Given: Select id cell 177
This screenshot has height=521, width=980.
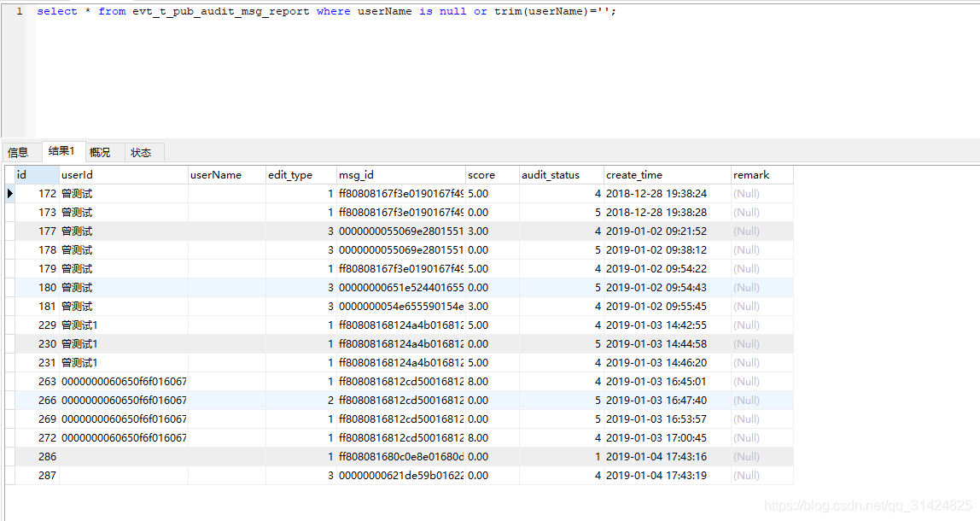Looking at the screenshot, I should [37, 231].
